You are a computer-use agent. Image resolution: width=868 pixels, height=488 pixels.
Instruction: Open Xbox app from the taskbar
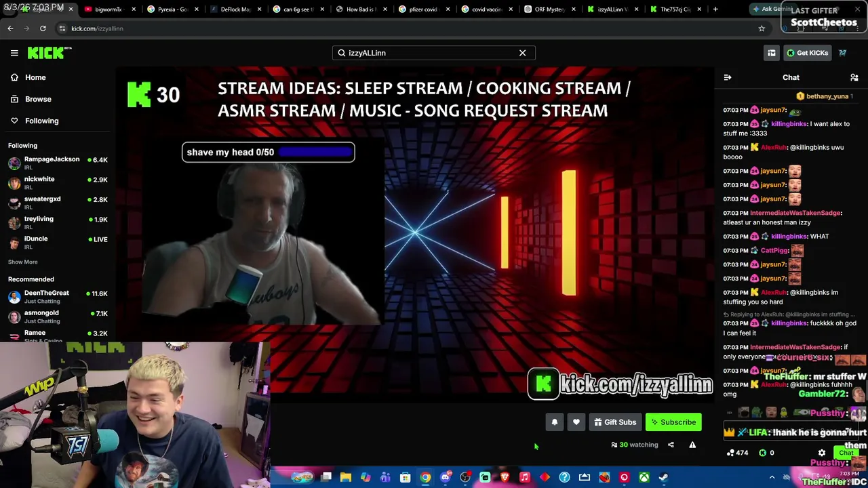644,477
